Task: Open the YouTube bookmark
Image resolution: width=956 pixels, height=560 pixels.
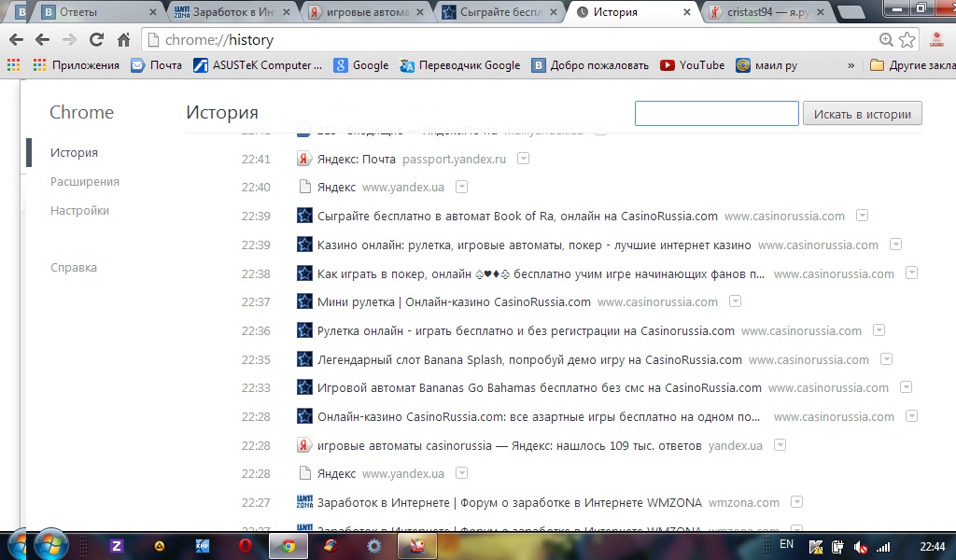Action: point(693,65)
